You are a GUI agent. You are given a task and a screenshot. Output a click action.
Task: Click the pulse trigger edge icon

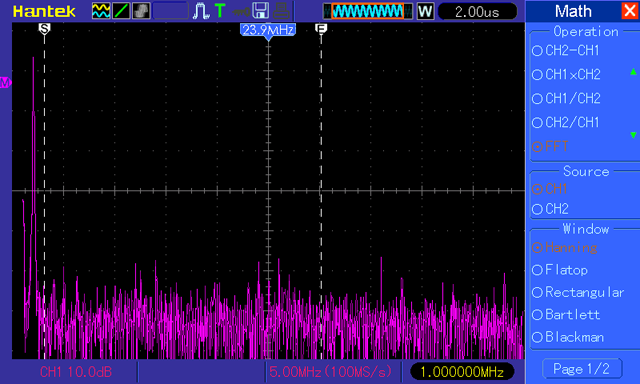(200, 11)
